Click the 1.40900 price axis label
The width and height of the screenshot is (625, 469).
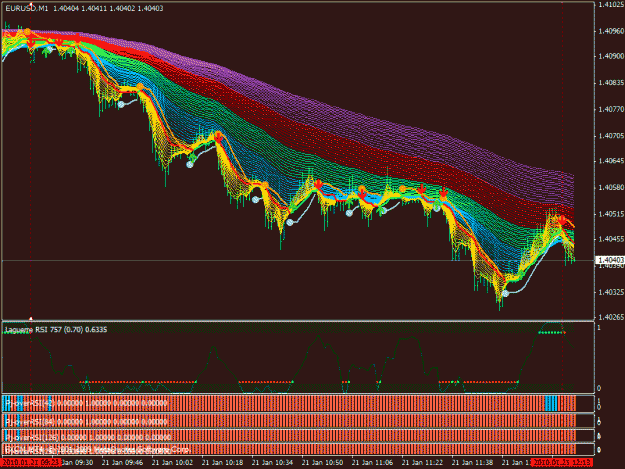(611, 56)
